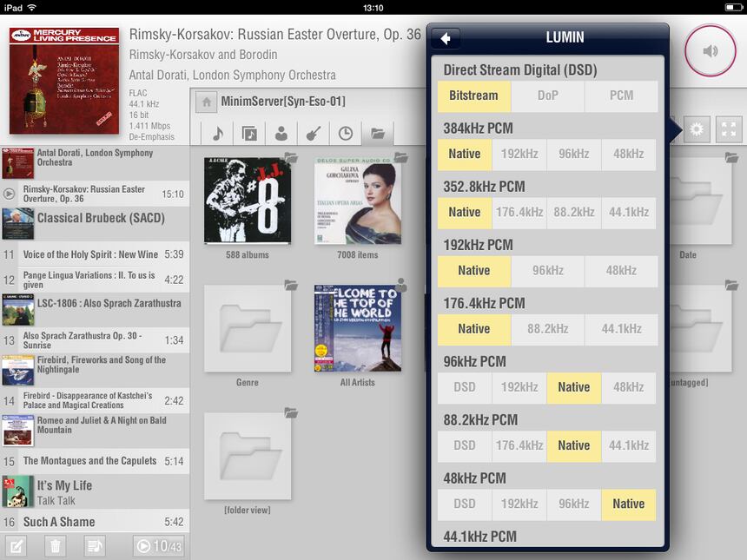
Task: Open recent history clock icon
Action: pyautogui.click(x=346, y=134)
